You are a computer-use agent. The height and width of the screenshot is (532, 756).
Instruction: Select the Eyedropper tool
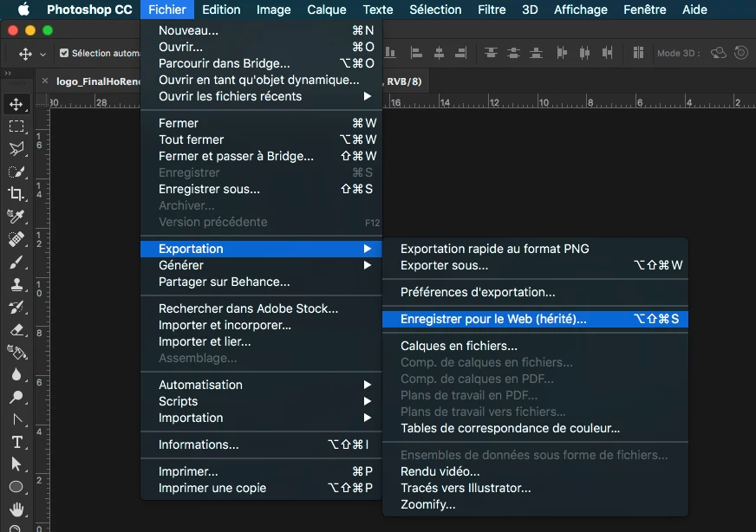[x=16, y=217]
